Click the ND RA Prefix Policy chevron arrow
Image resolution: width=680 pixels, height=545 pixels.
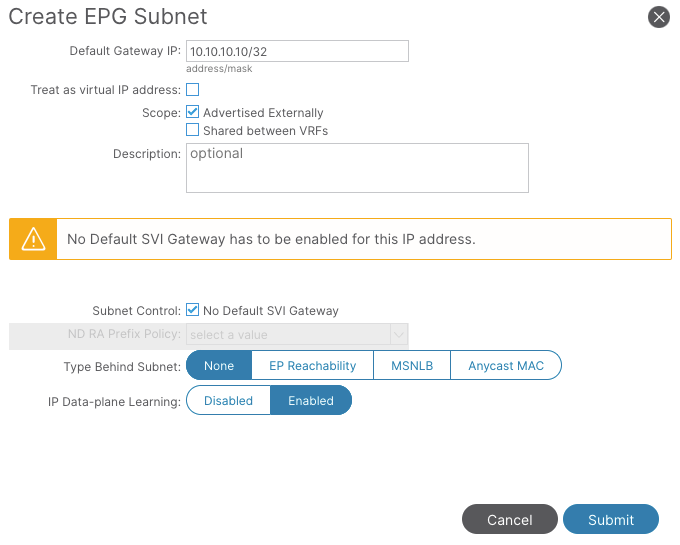(x=399, y=335)
